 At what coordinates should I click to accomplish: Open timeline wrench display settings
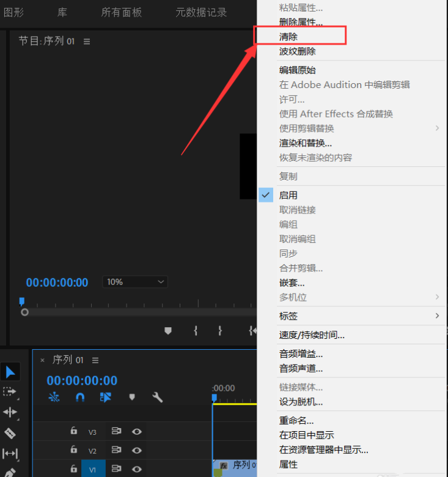click(157, 398)
